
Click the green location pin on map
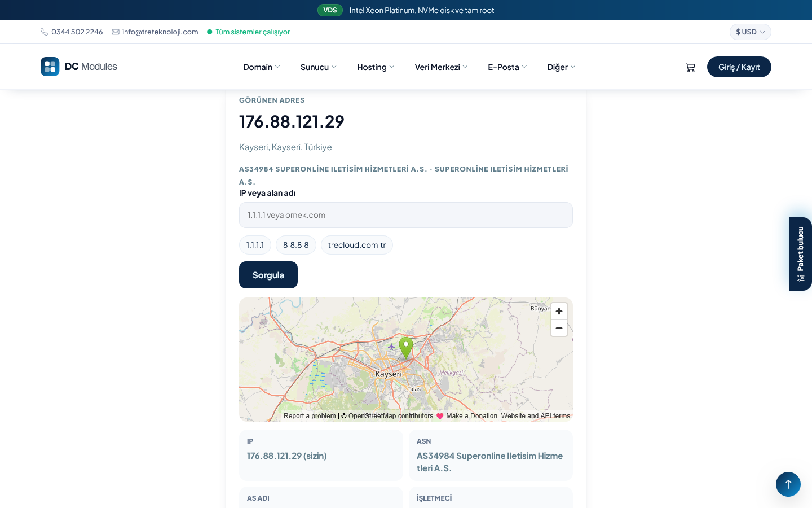pyautogui.click(x=406, y=348)
